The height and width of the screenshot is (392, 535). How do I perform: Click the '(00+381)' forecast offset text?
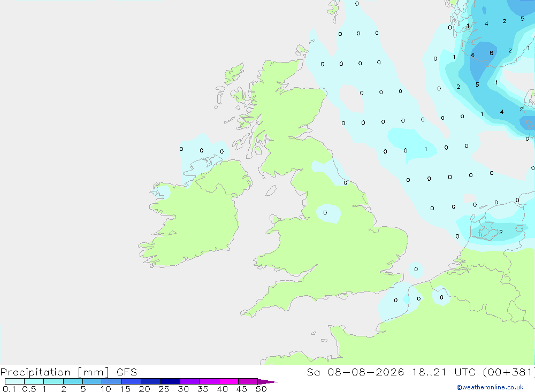[509, 372]
